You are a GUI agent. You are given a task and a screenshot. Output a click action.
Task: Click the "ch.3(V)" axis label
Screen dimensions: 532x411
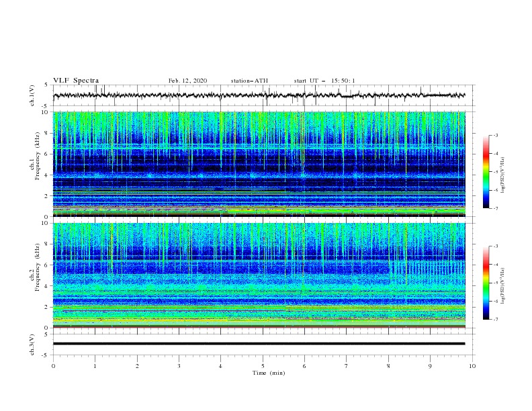click(x=32, y=345)
